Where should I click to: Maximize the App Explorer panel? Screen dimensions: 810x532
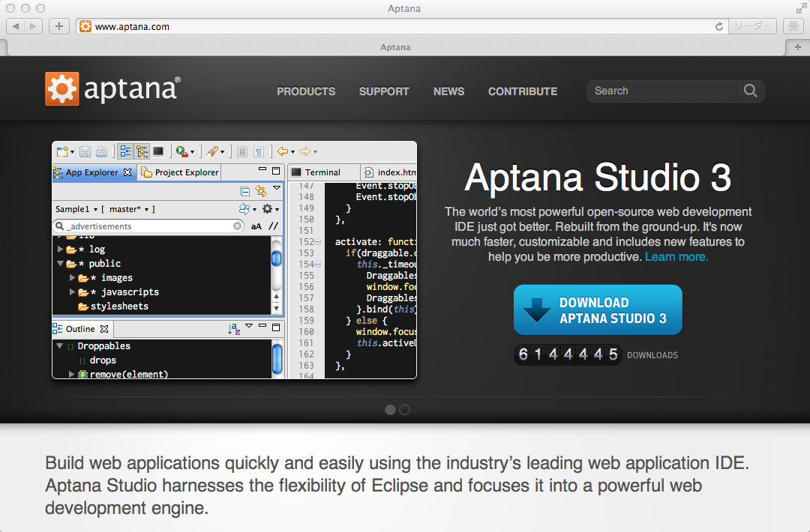coord(276,171)
